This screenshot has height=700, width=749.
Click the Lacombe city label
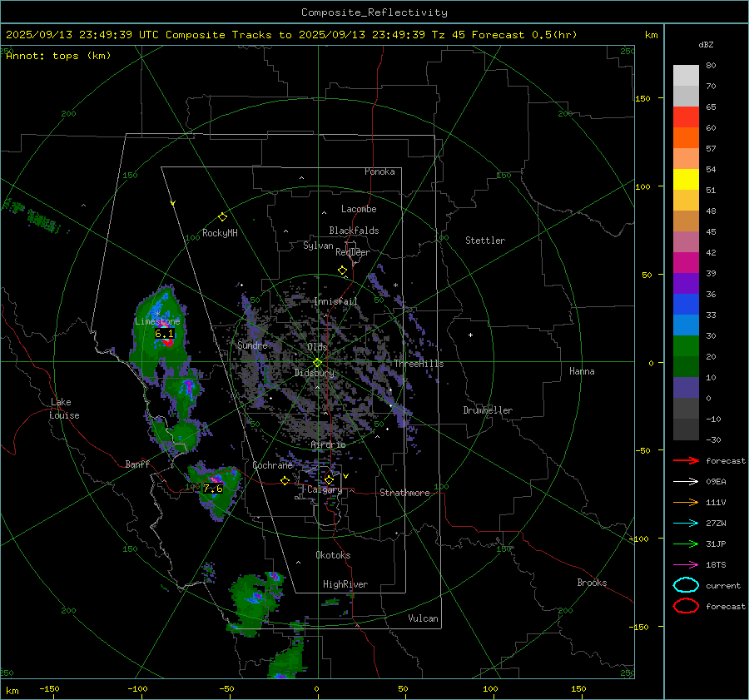(x=359, y=209)
